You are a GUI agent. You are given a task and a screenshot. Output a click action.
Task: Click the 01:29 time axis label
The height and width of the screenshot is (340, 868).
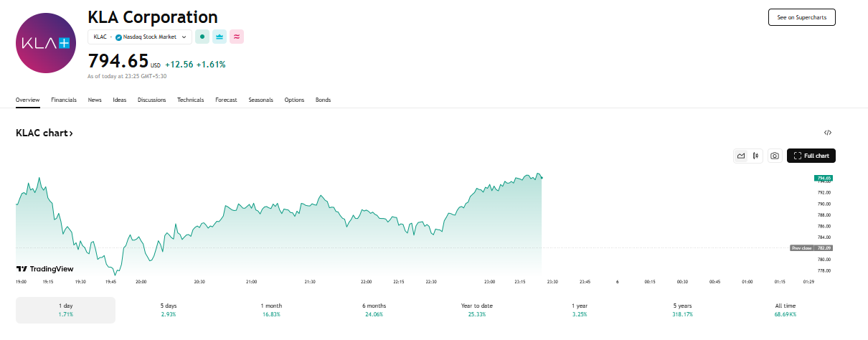click(x=809, y=282)
